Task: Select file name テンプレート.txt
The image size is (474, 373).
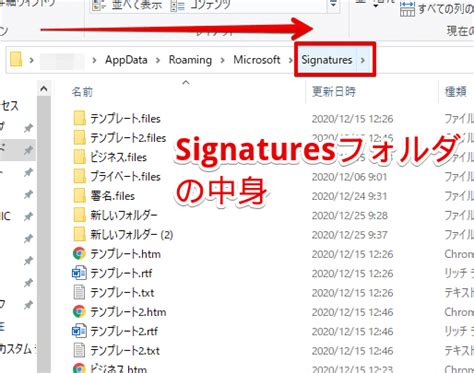Action: [x=122, y=293]
